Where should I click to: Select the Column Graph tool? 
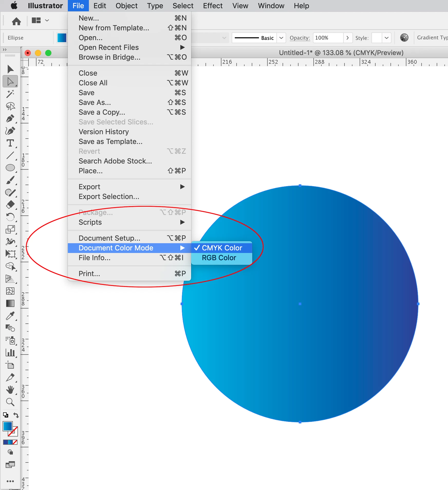click(10, 353)
